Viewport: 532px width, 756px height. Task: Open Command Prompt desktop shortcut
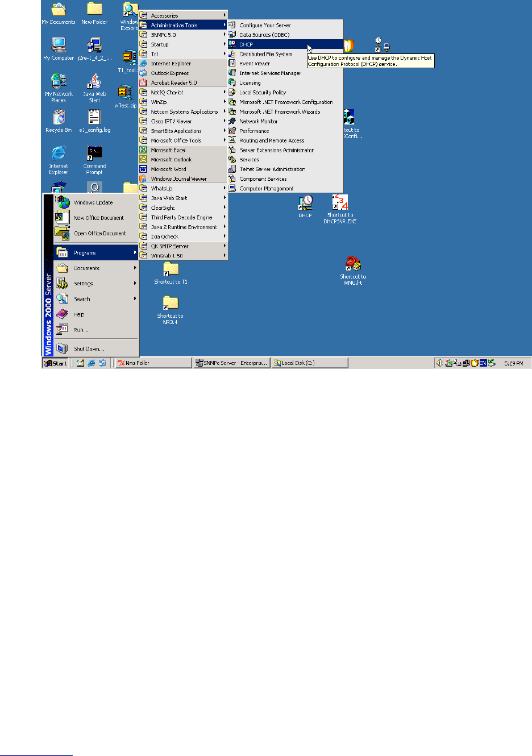[94, 160]
